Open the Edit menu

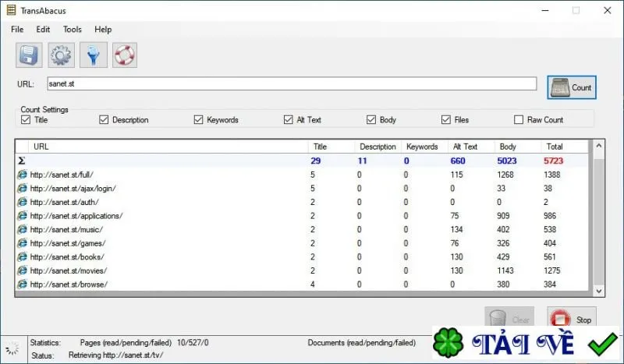pyautogui.click(x=43, y=30)
